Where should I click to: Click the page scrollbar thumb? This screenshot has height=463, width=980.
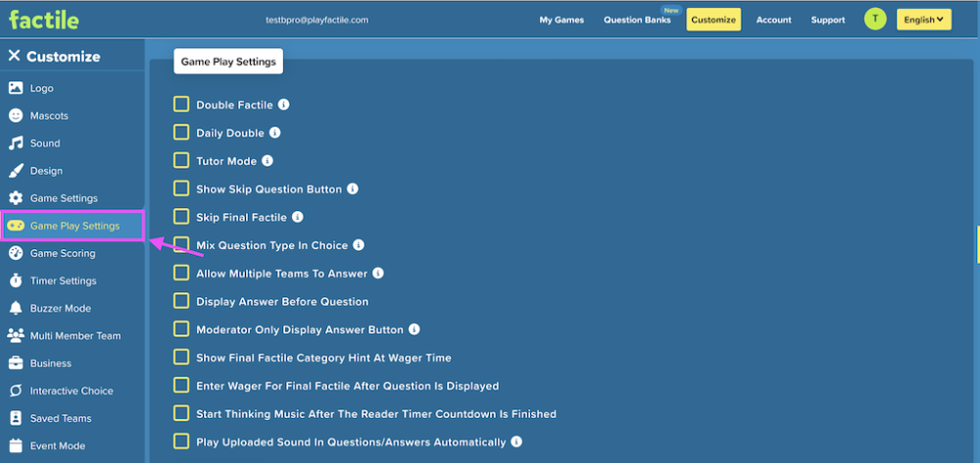tap(977, 244)
